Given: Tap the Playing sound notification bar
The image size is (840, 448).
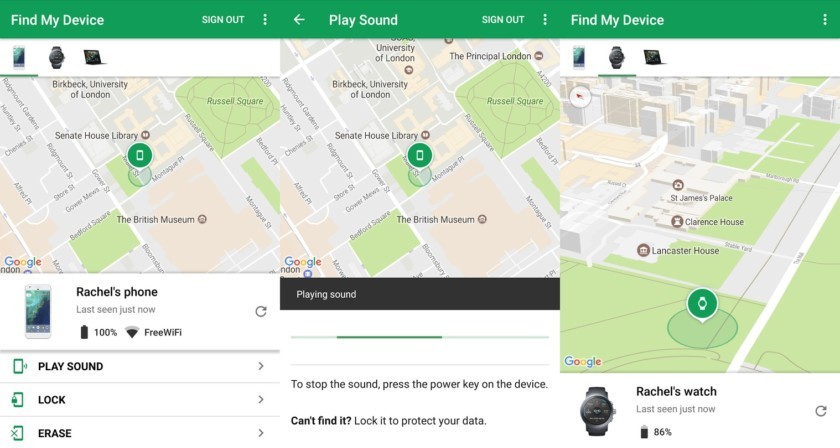Looking at the screenshot, I should 420,294.
